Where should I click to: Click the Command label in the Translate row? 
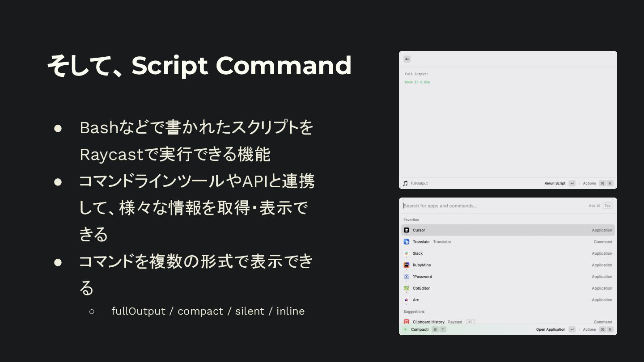pyautogui.click(x=603, y=242)
